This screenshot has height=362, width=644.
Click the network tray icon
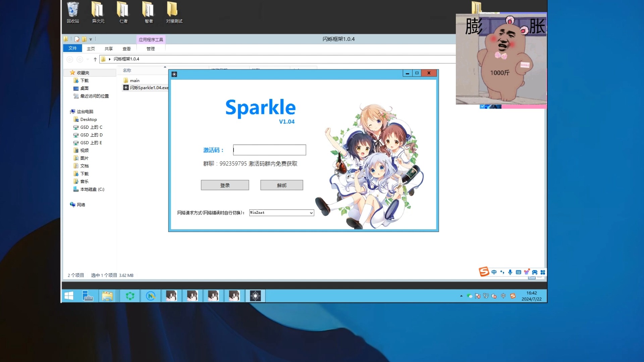tap(486, 296)
